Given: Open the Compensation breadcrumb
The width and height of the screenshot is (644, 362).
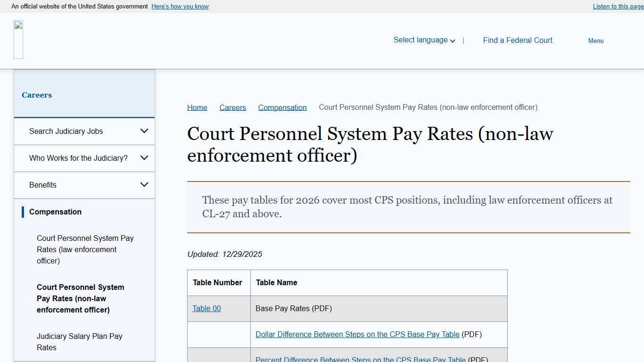Looking at the screenshot, I should pos(282,107).
